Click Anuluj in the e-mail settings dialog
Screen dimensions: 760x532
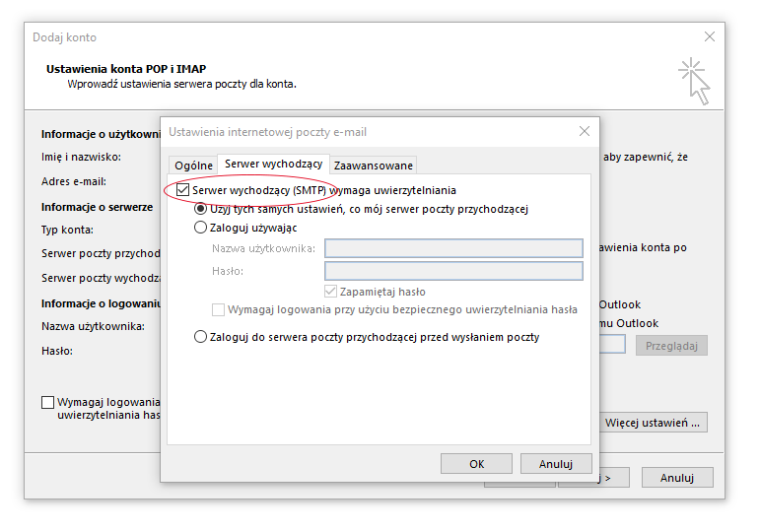[x=556, y=463]
